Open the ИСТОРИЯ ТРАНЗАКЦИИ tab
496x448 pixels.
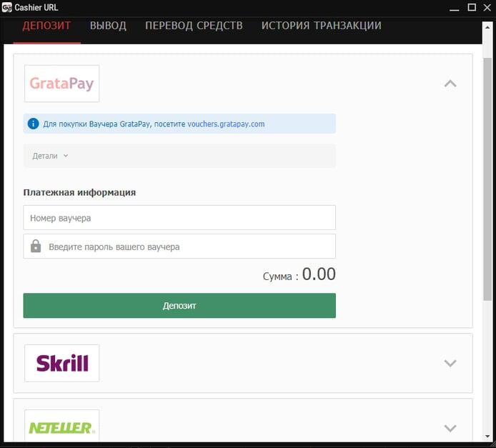click(x=322, y=26)
